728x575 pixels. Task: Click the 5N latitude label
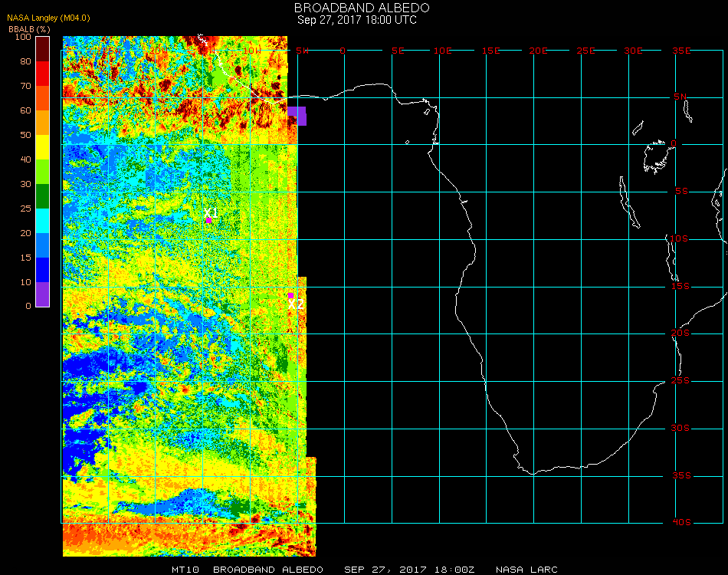click(680, 97)
